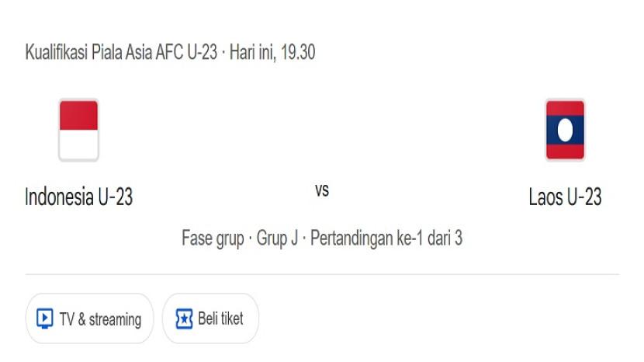Viewport: 644px width, 362px height.
Task: Click the TV play icon
Action: (45, 318)
